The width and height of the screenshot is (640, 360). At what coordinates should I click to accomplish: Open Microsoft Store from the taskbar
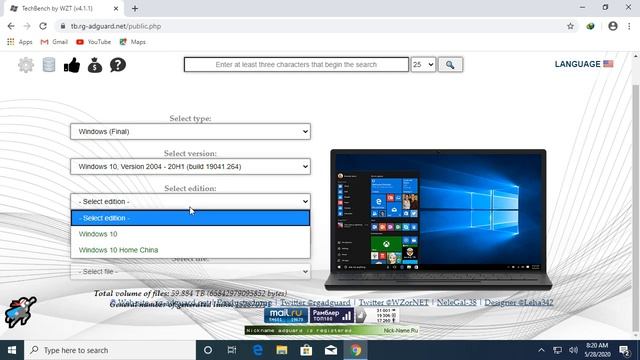(x=306, y=350)
